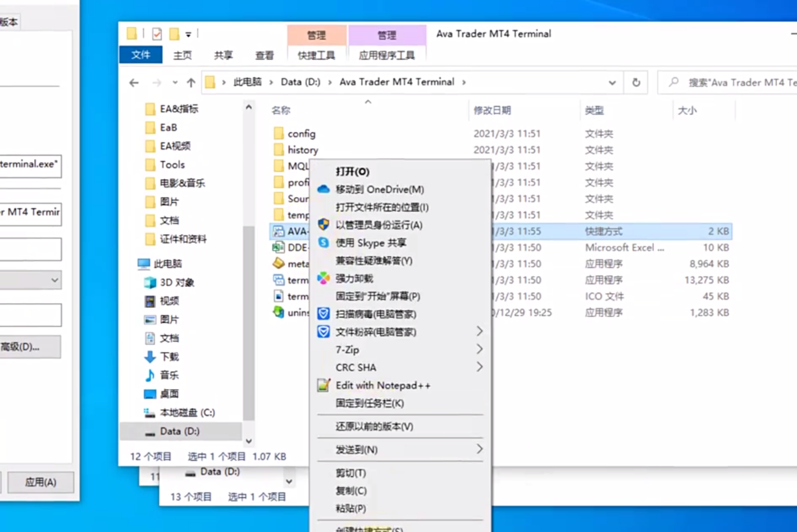Click the metaeditor application icon
The width and height of the screenshot is (797, 532).
point(279,263)
